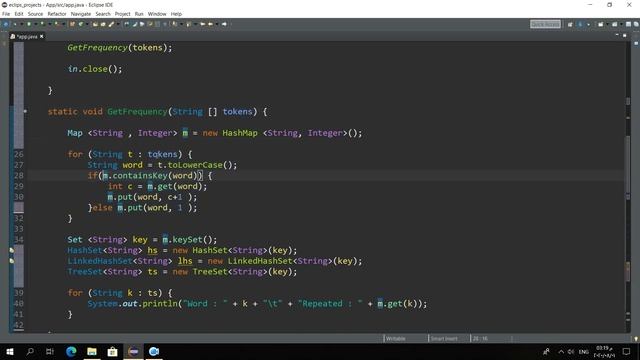Screen dimensions: 640x360
Task: Launch Microsoft Edge from the taskbar
Action: (71, 351)
